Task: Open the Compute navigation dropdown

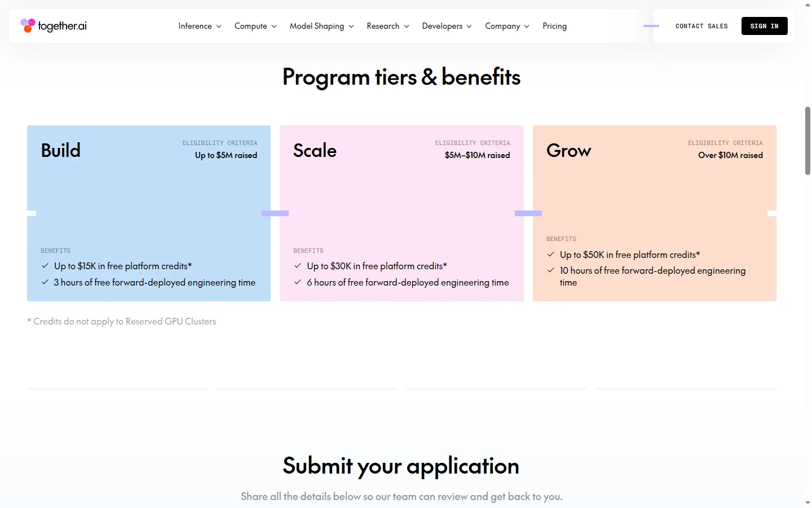Action: [255, 26]
